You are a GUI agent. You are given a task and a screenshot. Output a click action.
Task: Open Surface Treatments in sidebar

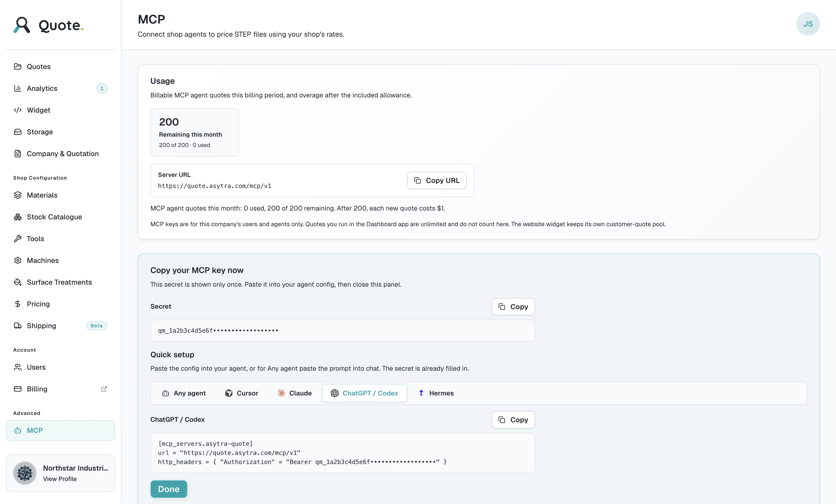click(x=61, y=282)
